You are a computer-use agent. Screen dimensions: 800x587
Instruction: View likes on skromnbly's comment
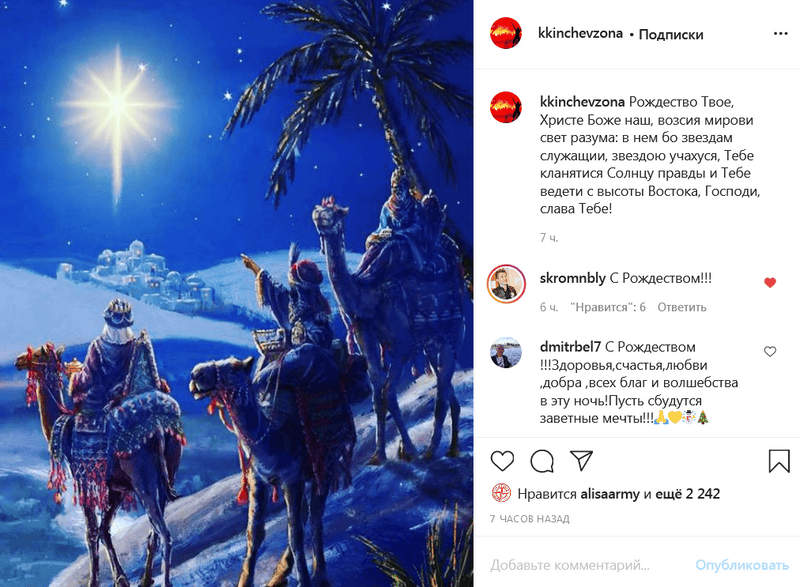pyautogui.click(x=608, y=307)
